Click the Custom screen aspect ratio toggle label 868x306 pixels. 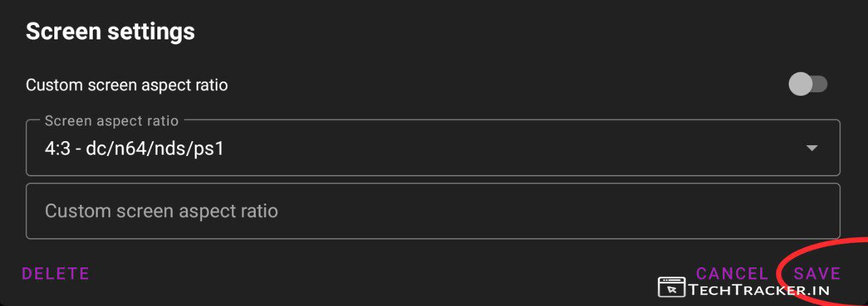tap(127, 85)
